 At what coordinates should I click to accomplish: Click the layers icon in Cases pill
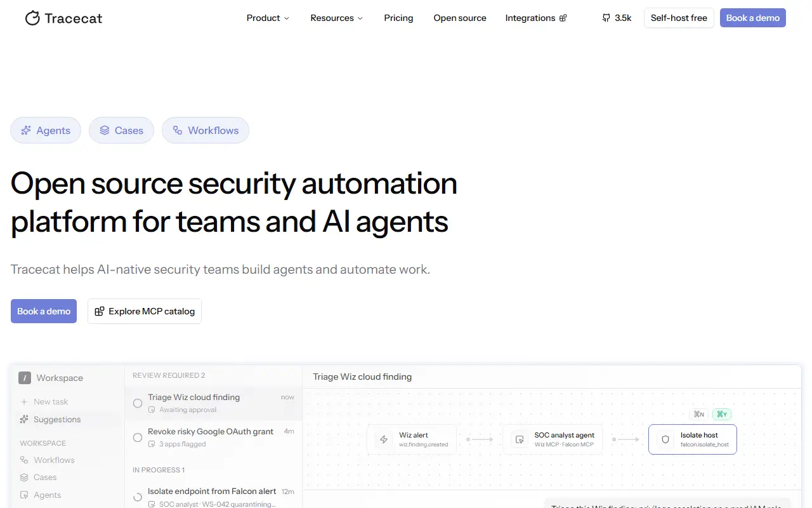pos(105,130)
